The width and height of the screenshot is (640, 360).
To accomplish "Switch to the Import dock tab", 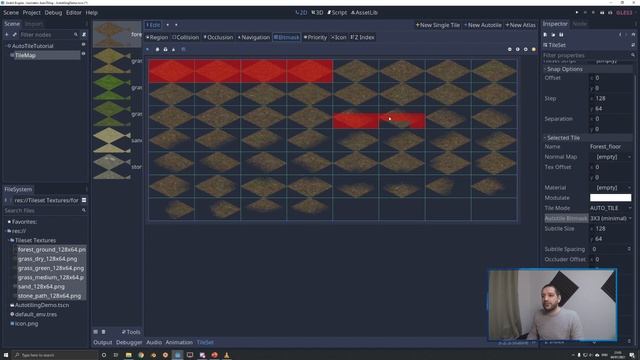I will pyautogui.click(x=33, y=24).
